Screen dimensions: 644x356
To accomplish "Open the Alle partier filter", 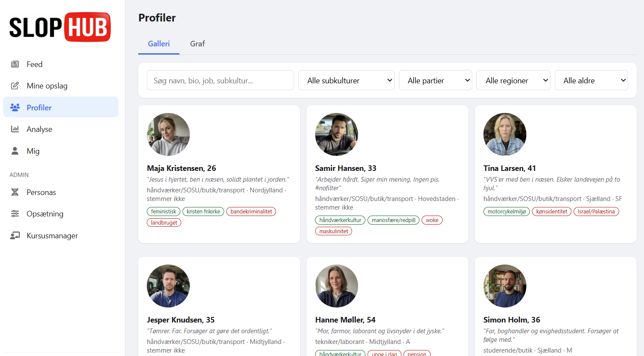I will pos(435,80).
